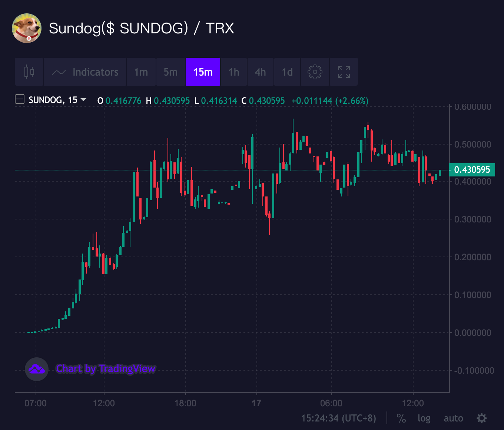This screenshot has height=430, width=504.
Task: Click the 0.500000 price axis label
Action: (x=473, y=145)
